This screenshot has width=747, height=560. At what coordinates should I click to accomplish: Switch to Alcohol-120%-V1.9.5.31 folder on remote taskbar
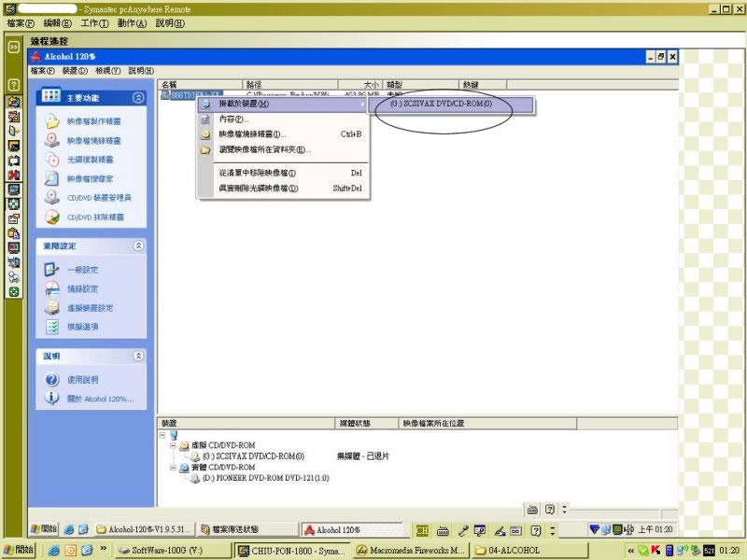click(145, 529)
